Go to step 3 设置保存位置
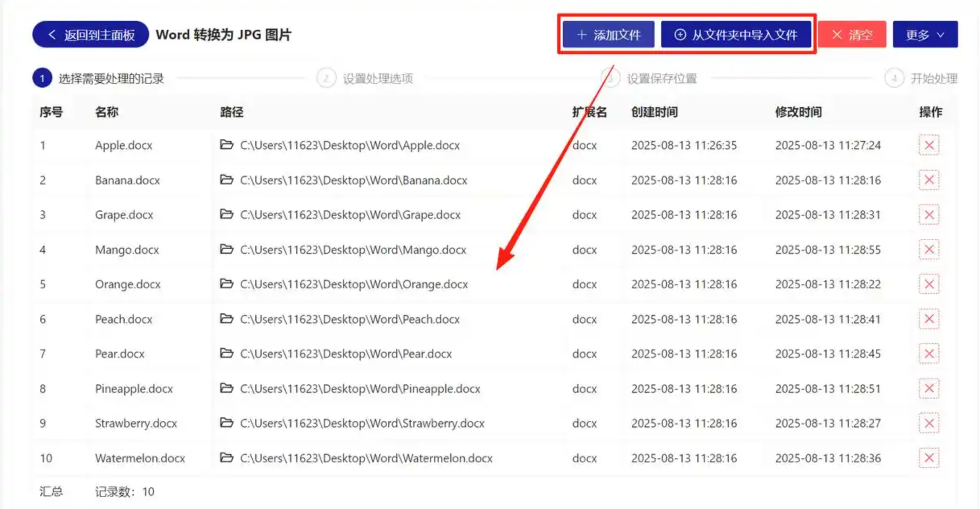The width and height of the screenshot is (980, 509). click(661, 79)
